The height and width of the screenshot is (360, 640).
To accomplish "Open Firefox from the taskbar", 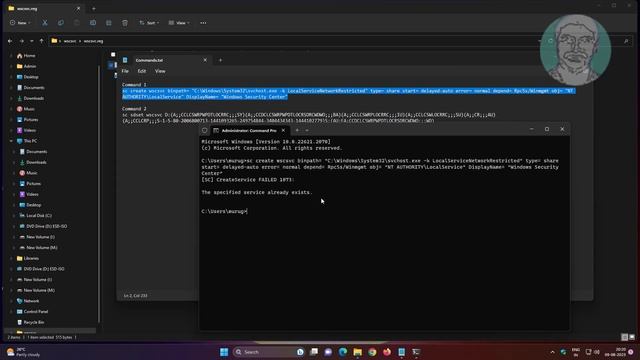I will tap(387, 352).
